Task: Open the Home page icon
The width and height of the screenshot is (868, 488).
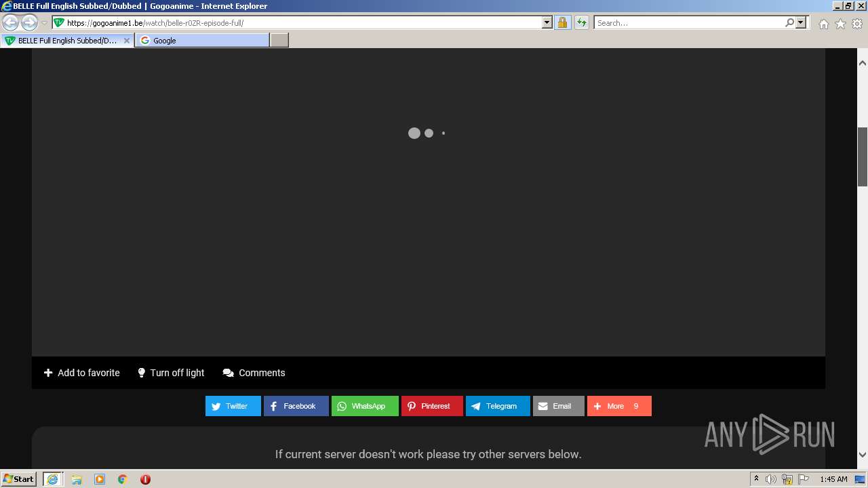Action: 823,24
